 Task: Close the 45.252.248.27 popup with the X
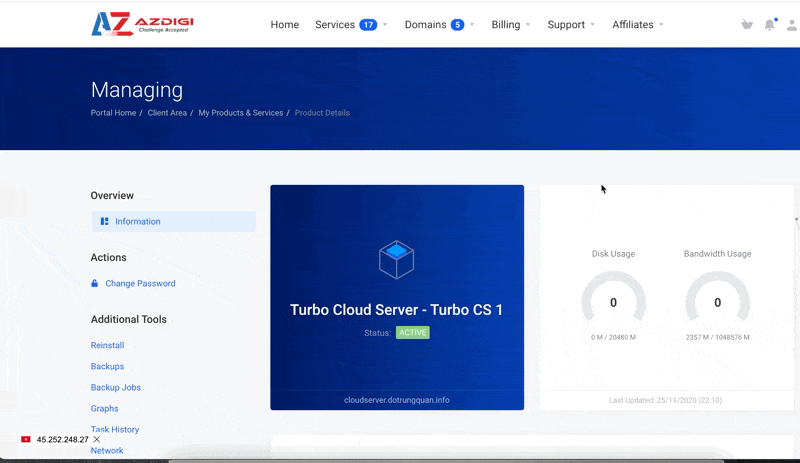[x=97, y=440]
